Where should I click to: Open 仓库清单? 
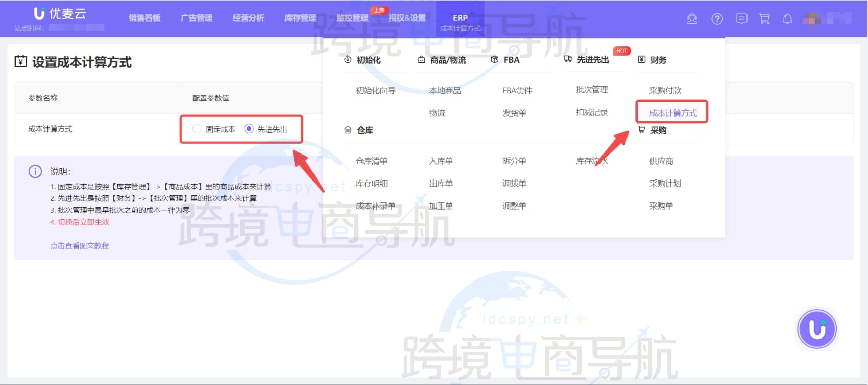tap(372, 161)
